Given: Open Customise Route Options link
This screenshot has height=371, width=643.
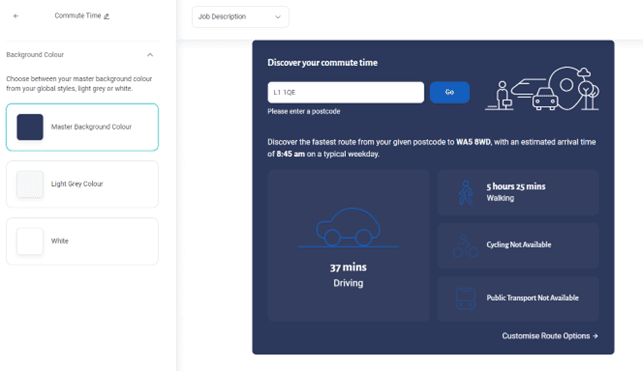Looking at the screenshot, I should coord(550,336).
